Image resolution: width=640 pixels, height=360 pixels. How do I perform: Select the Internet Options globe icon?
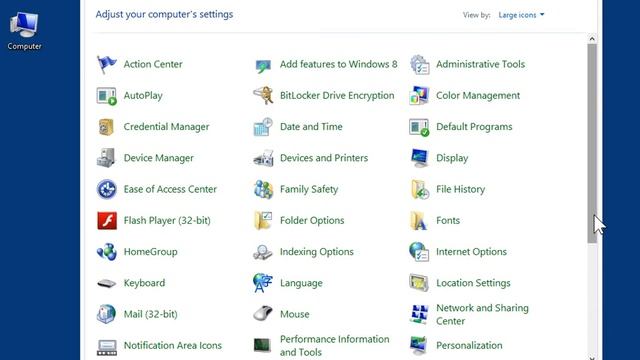point(419,252)
